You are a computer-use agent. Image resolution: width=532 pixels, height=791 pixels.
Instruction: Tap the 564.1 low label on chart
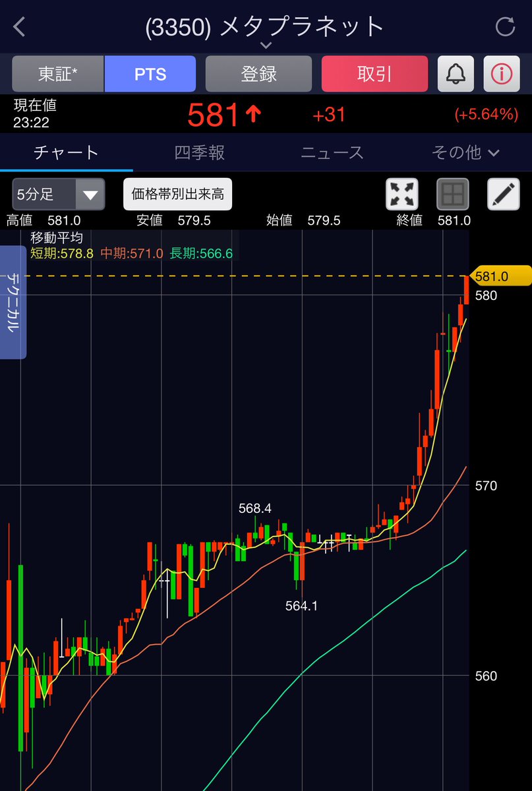click(x=301, y=606)
